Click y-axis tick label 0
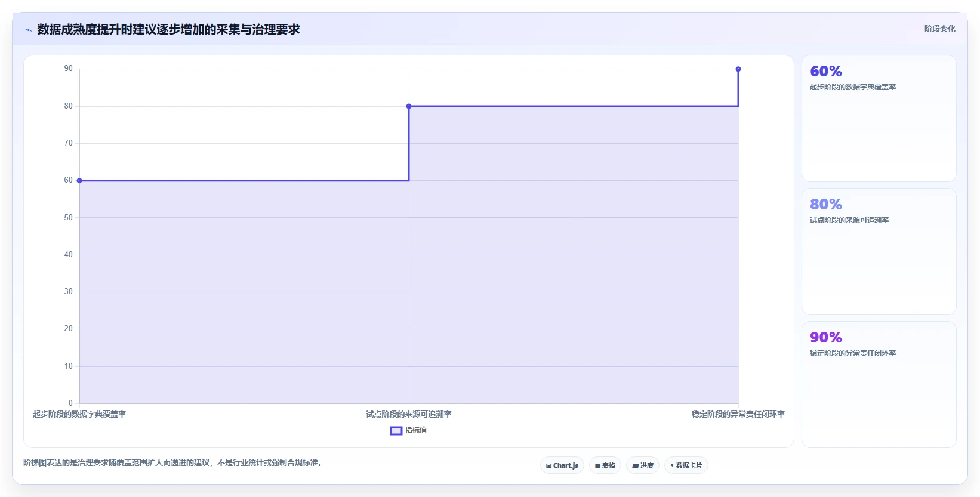980x497 pixels. coord(70,403)
